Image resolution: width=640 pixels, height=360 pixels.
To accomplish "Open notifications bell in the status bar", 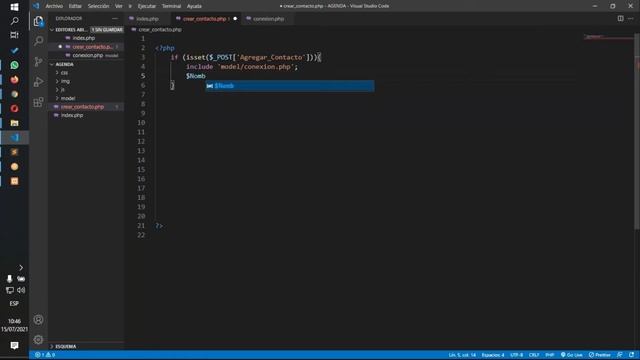I will 631,355.
